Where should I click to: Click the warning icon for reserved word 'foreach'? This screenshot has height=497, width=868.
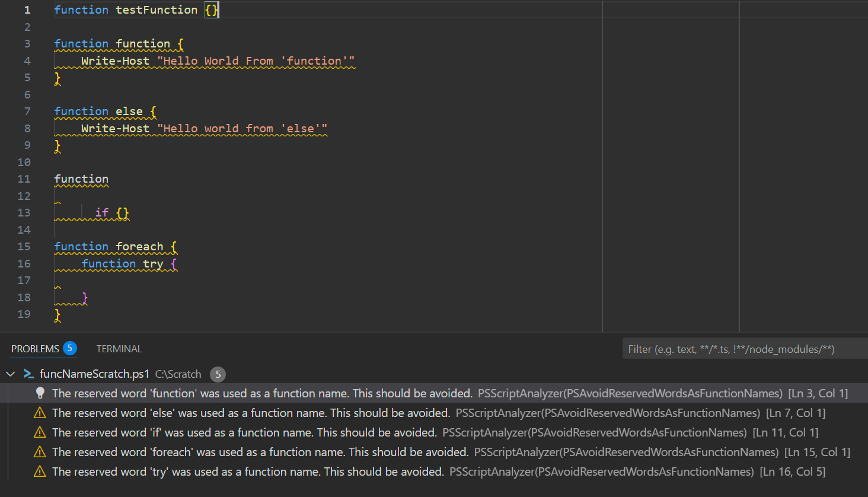point(40,452)
